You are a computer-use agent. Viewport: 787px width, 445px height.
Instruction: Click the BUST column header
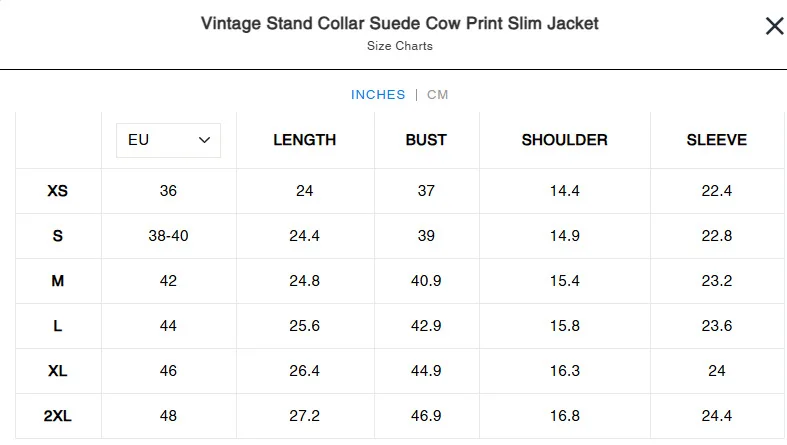(x=426, y=140)
